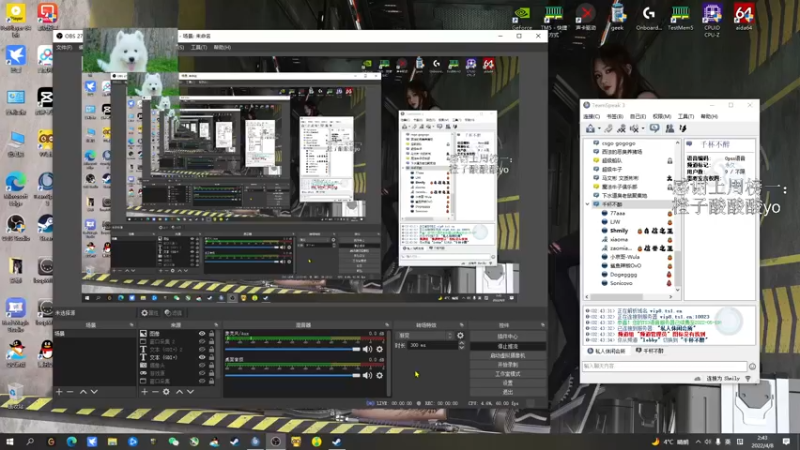Toggle TeamSpeak microphone mute toolbar icon
Viewport: 800px width, 450px height.
[621, 128]
